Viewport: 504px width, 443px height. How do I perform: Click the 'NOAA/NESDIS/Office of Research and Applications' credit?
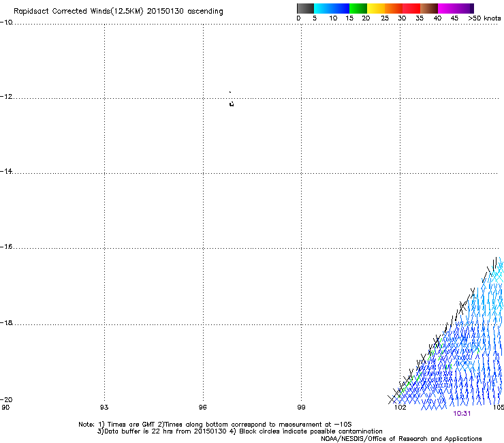[x=401, y=439]
